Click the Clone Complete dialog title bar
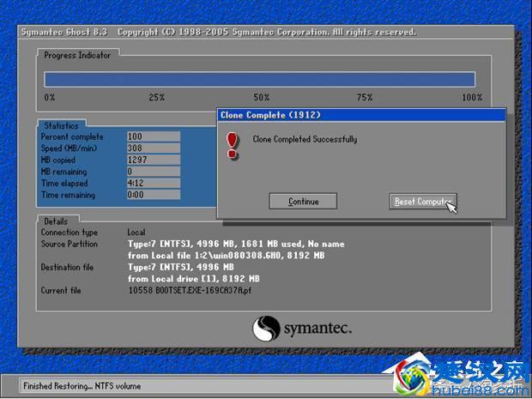 360,114
